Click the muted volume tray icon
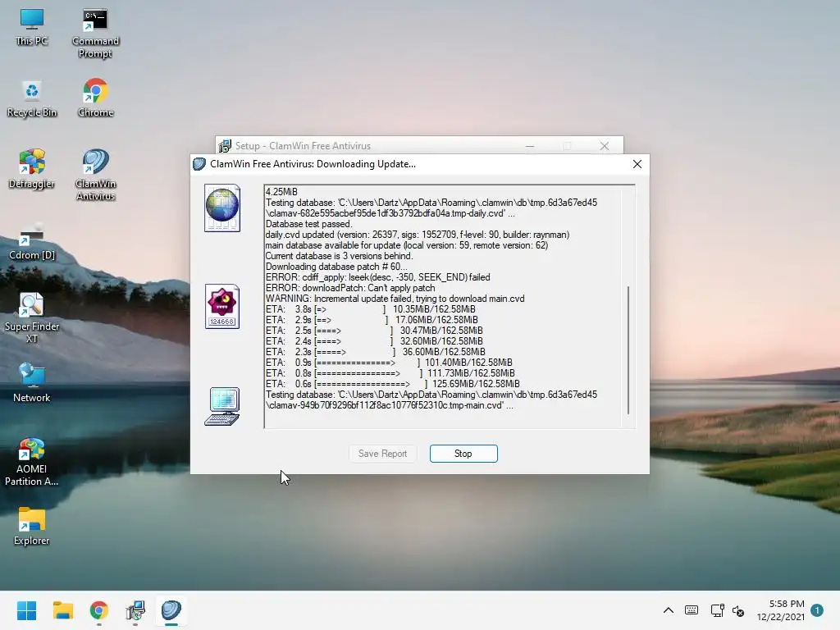Viewport: 840px width, 630px height. [738, 610]
